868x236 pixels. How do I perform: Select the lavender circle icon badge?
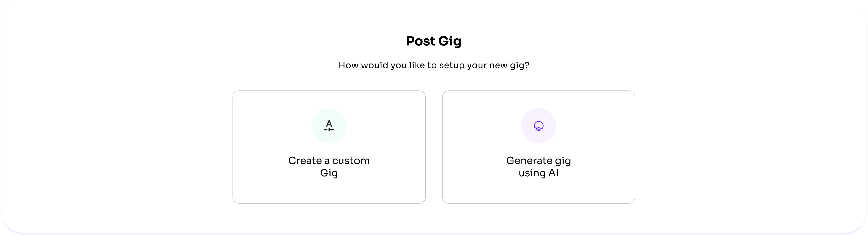click(538, 126)
